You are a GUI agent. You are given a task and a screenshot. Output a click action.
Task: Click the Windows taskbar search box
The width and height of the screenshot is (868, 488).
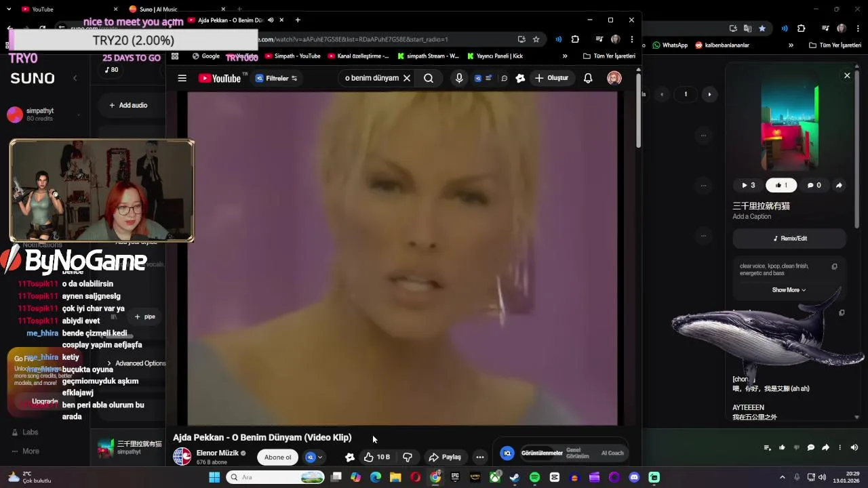(x=275, y=477)
